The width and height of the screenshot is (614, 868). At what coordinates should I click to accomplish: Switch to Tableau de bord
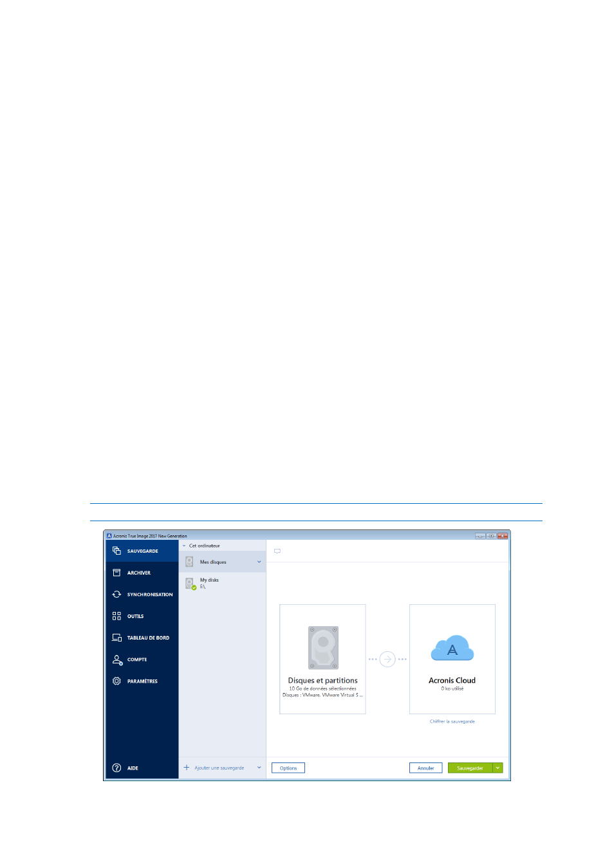click(142, 638)
